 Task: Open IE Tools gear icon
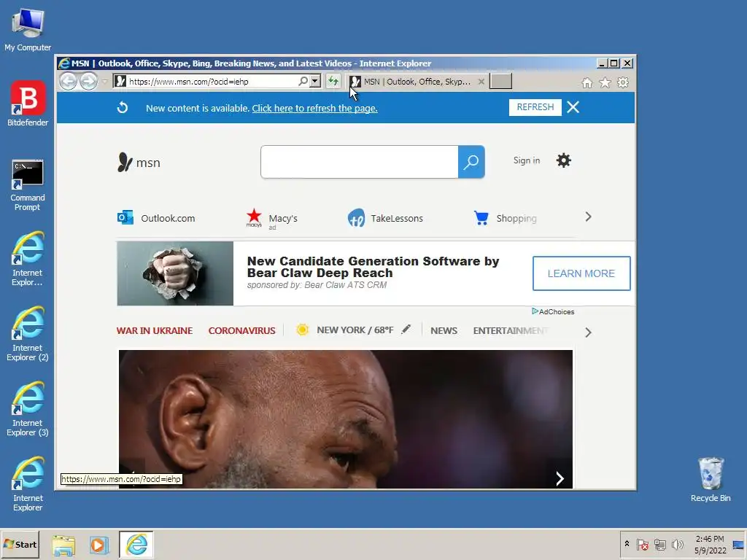[x=623, y=83]
